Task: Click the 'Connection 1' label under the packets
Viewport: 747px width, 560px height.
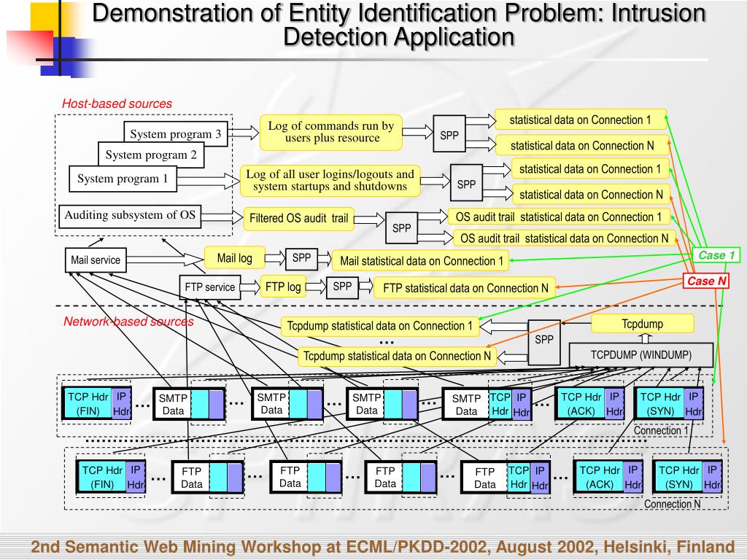Action: tap(661, 430)
